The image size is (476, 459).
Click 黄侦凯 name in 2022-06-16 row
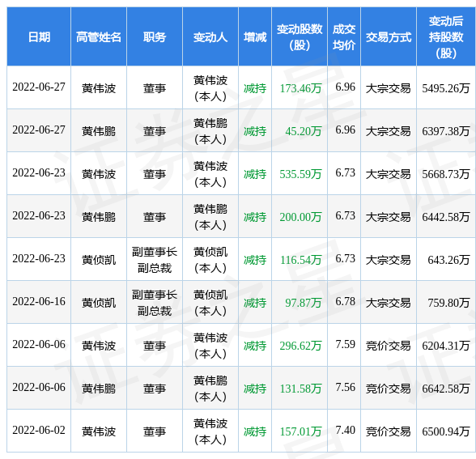tap(99, 303)
